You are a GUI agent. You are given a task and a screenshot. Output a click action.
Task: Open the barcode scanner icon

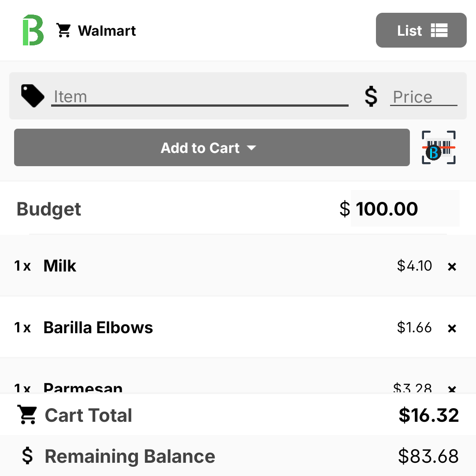coord(439,148)
